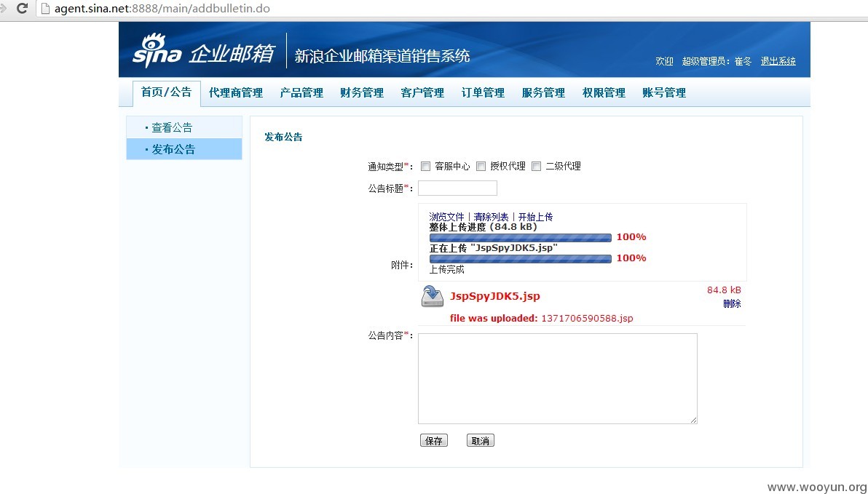Click the page icon in the address bar
Screen dimensions: 868x494
(x=45, y=8)
